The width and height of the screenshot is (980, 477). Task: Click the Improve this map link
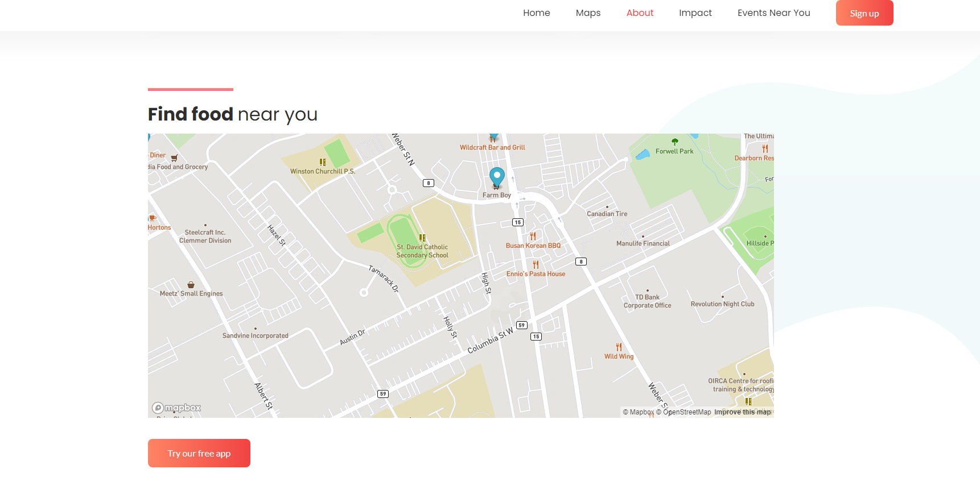[742, 412]
